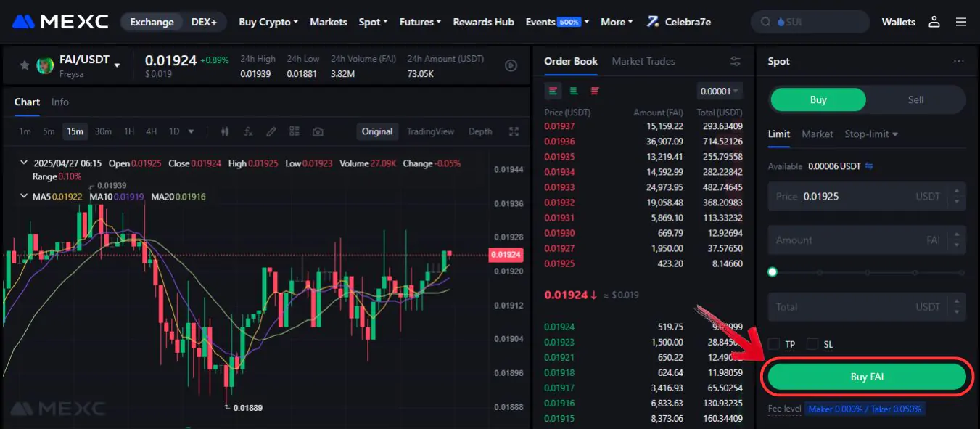The width and height of the screenshot is (980, 429).
Task: Open order book settings sliders icon
Action: [736, 61]
